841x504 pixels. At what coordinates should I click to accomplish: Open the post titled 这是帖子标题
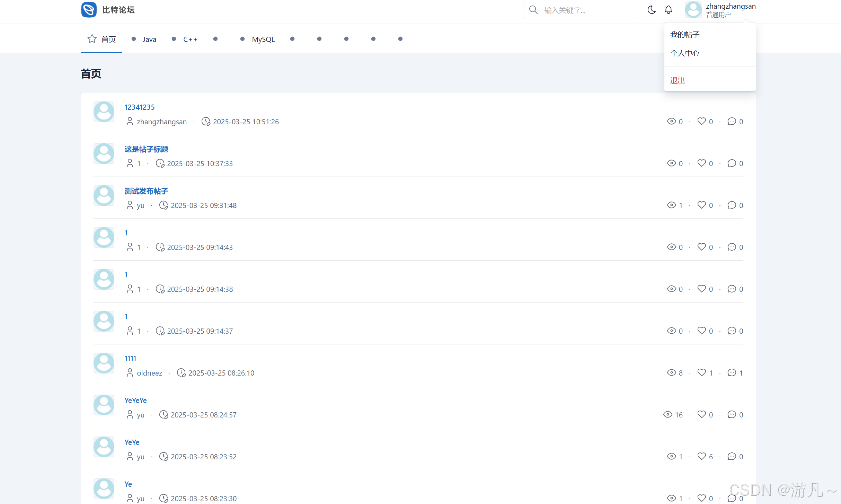(146, 149)
